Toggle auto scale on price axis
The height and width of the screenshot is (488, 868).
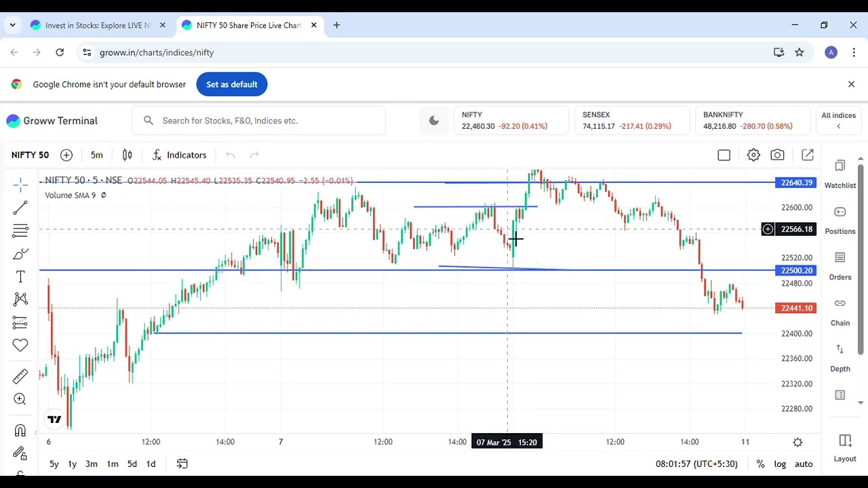804,464
